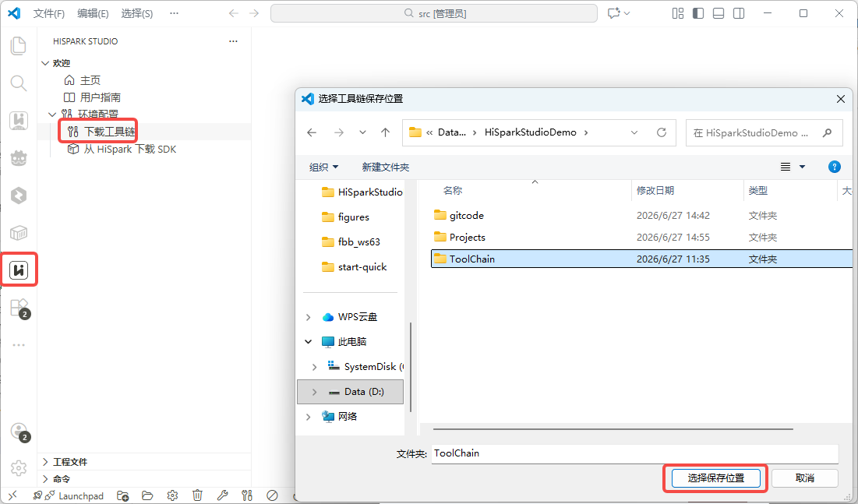Click the 文件夹 name input field

tap(635, 453)
